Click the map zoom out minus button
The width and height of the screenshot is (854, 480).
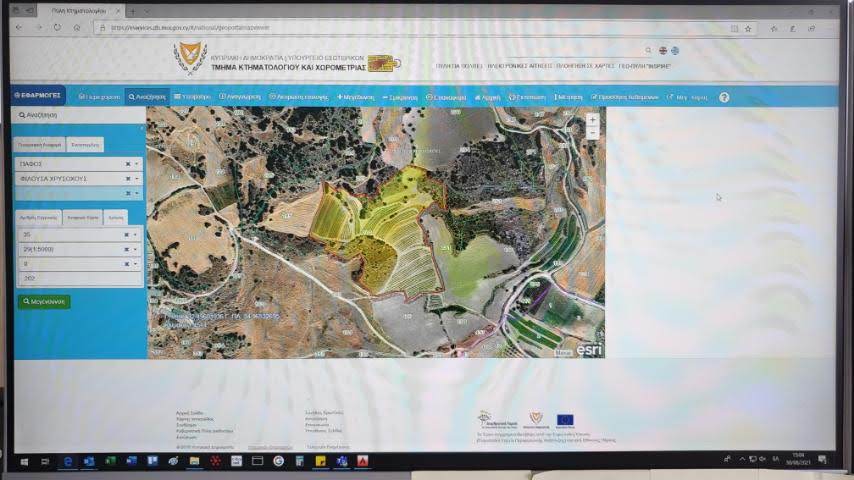coord(592,131)
